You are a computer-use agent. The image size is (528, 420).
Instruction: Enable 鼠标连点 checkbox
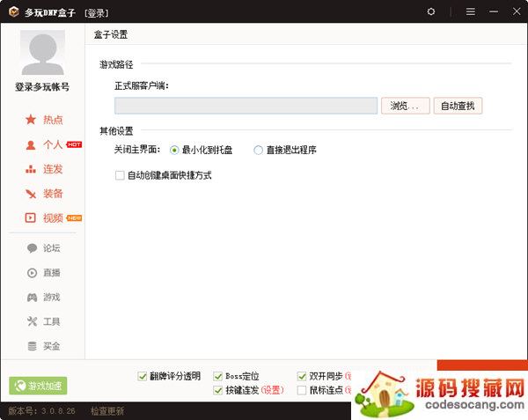tap(302, 390)
